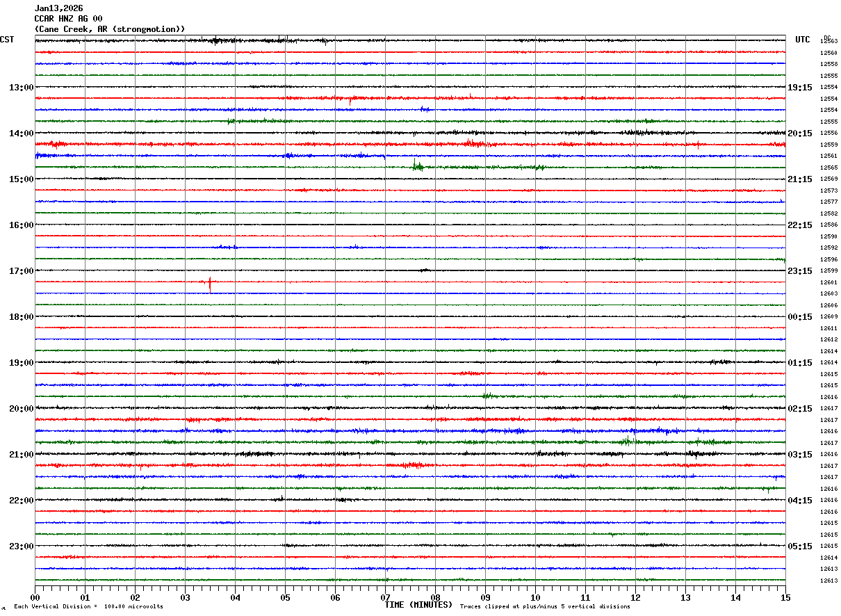This screenshot has width=841, height=616.
Task: Select the 20:00 CST row label
Action: (x=21, y=409)
